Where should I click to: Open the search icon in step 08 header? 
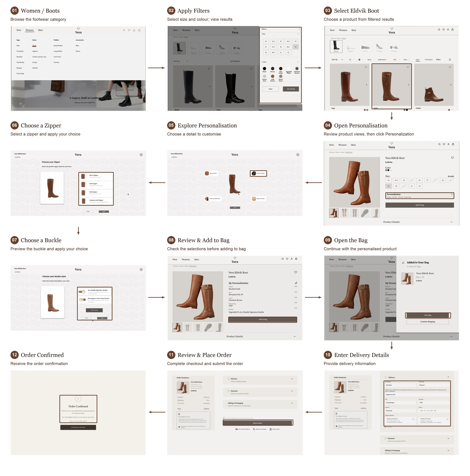pos(283,259)
